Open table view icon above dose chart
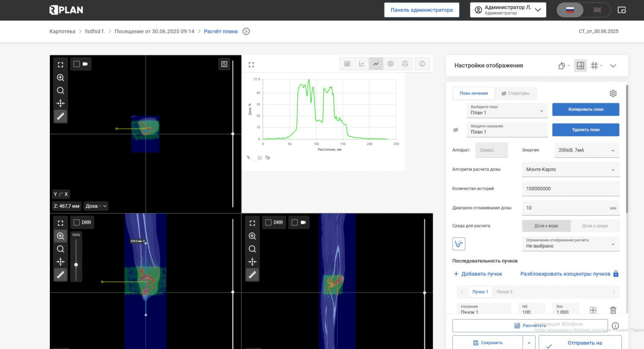Viewport: 644px width, 349px height. tap(347, 64)
